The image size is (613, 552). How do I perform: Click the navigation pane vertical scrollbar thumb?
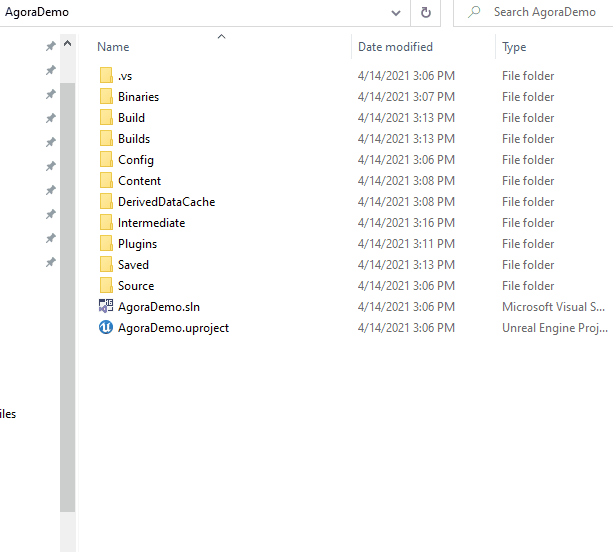point(68,297)
